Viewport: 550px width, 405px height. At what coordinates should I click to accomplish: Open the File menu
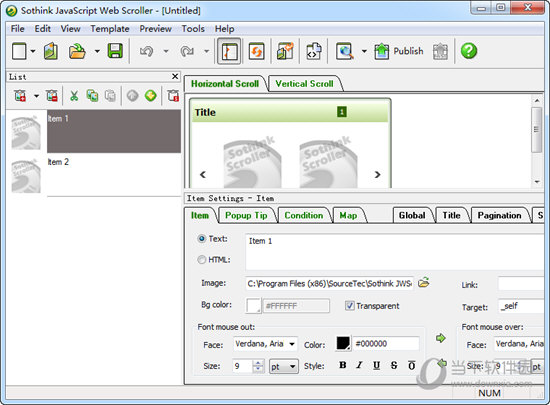[18, 29]
